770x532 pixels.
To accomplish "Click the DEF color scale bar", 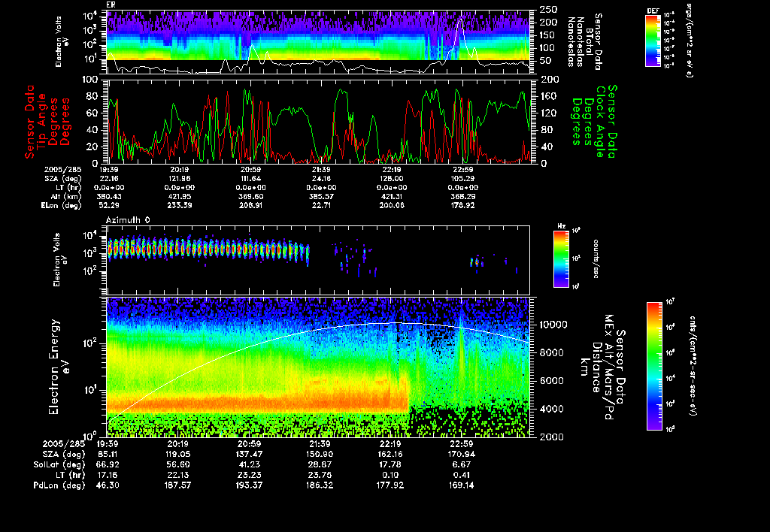I will tap(653, 41).
